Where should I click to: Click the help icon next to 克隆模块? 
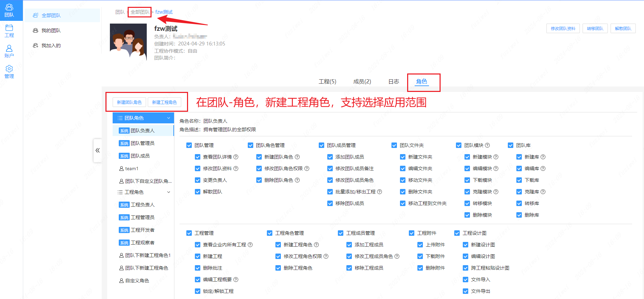(496, 192)
